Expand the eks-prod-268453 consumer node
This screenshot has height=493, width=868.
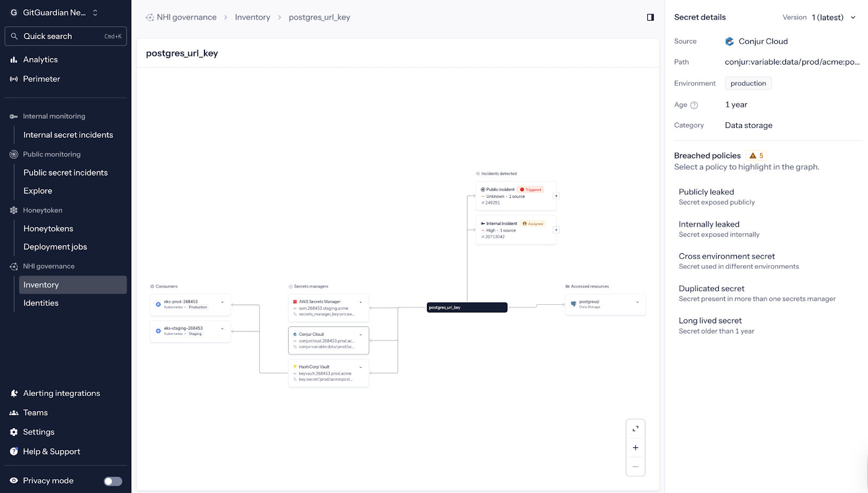tap(222, 302)
